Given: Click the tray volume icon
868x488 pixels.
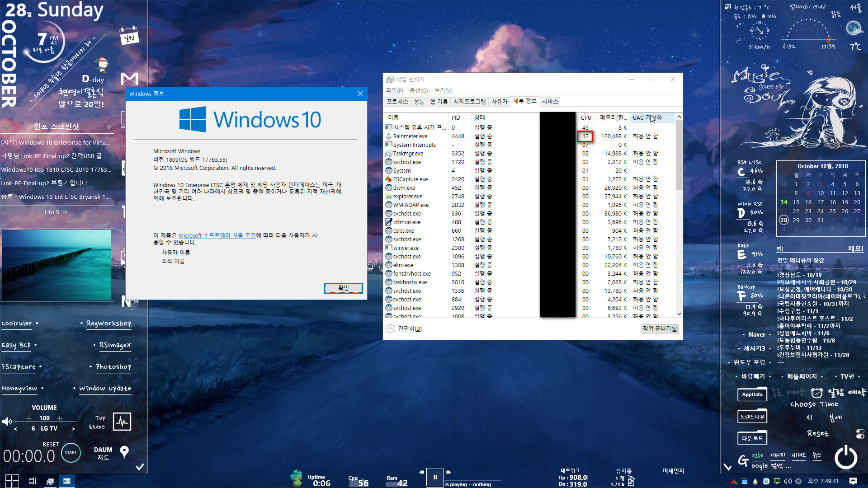Looking at the screenshot, I should pyautogui.click(x=788, y=481).
